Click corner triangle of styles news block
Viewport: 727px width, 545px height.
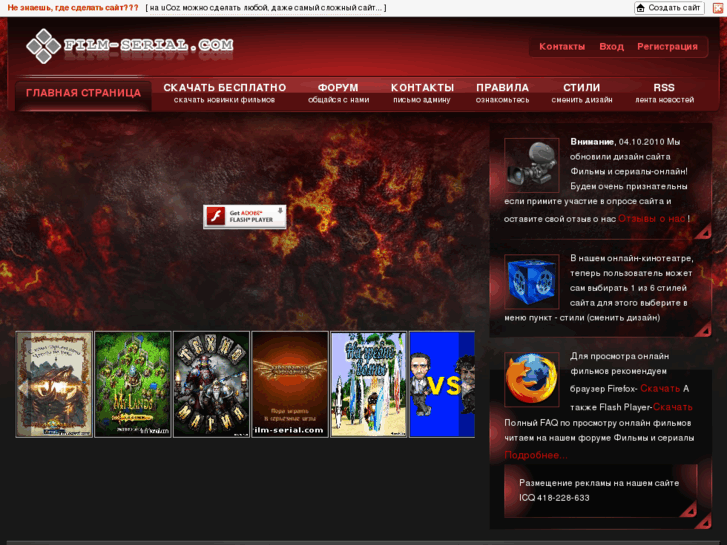point(704,328)
